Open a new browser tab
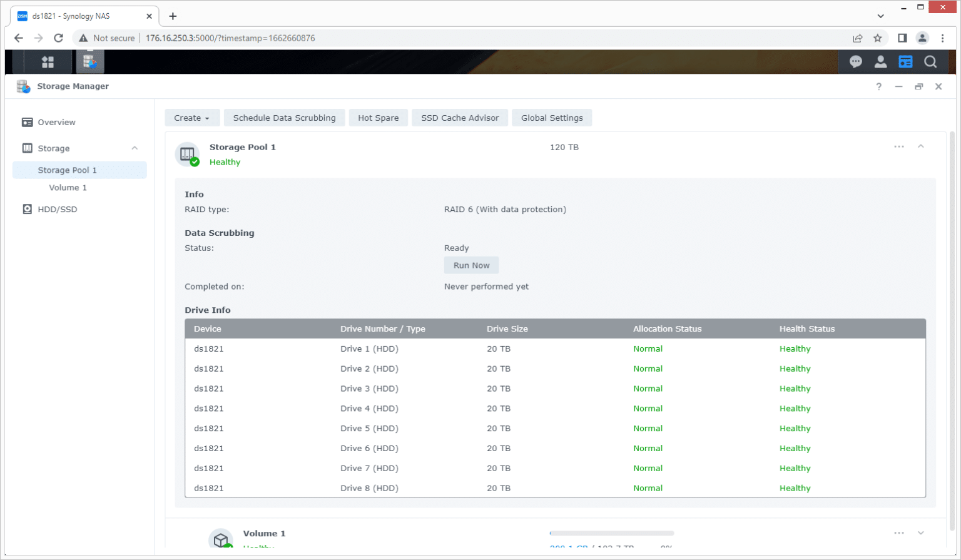The image size is (961, 560). [173, 16]
